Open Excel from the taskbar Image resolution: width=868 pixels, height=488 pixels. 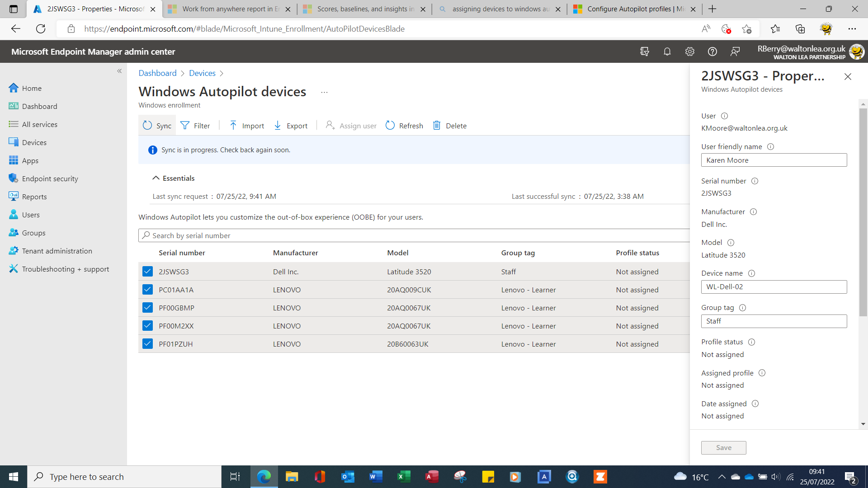pyautogui.click(x=404, y=477)
